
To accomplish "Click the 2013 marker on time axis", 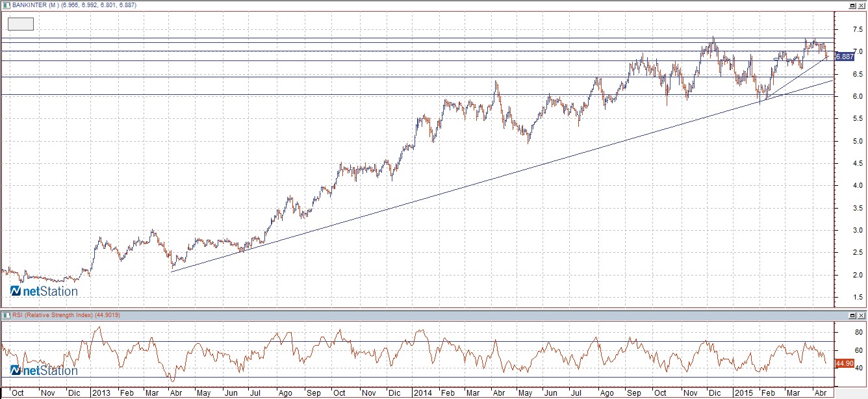I will click(101, 393).
